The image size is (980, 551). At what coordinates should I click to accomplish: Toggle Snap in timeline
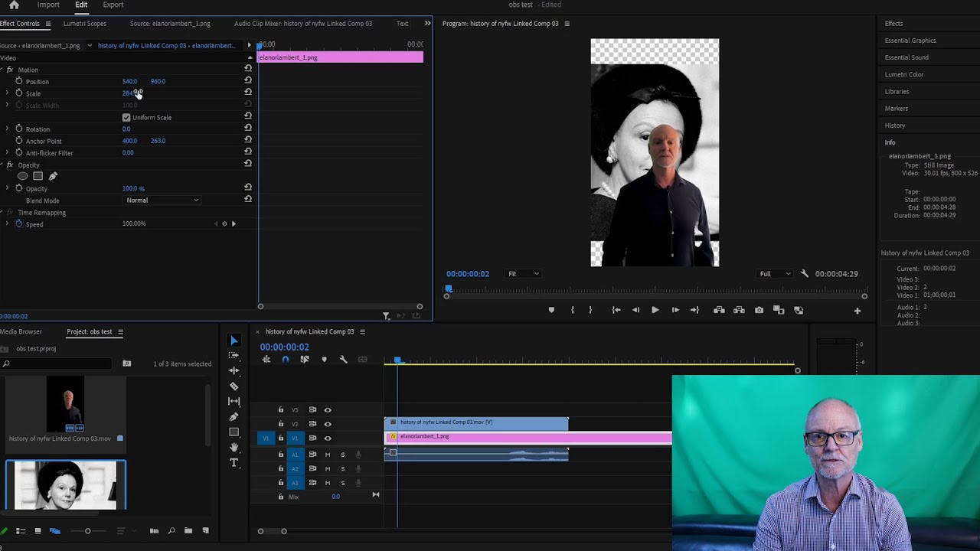click(286, 360)
